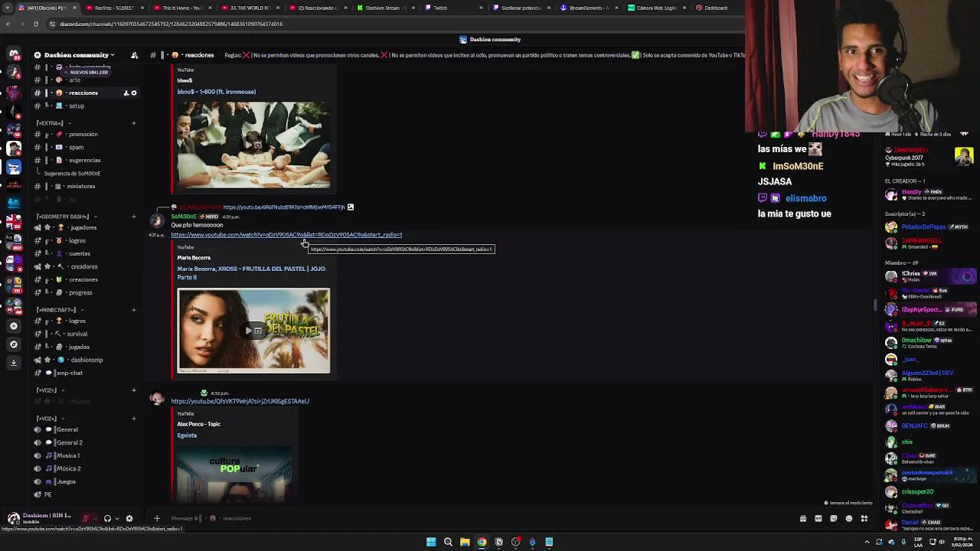Go back in the browser
Image resolution: width=980 pixels, height=551 pixels.
point(8,24)
